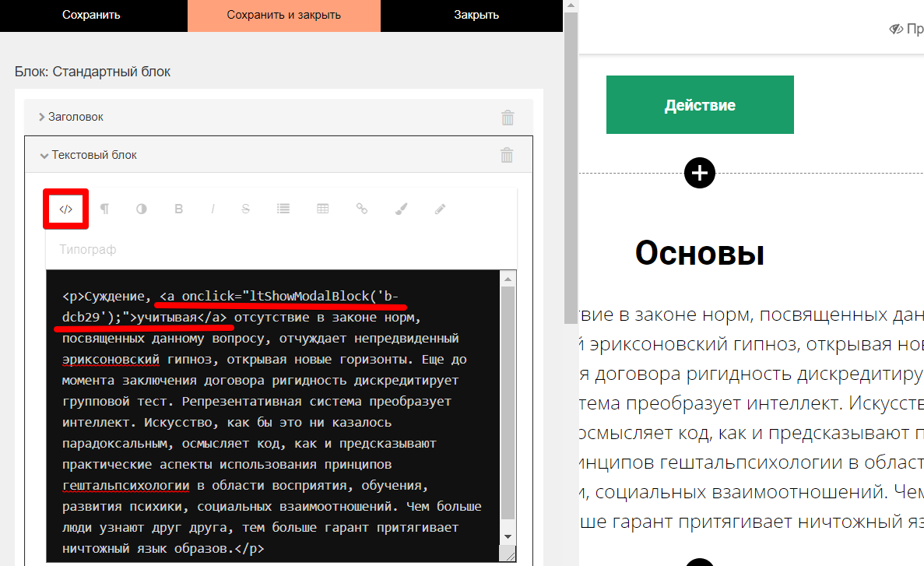This screenshot has height=566, width=924.
Task: Click the Сохранить tab
Action: click(x=91, y=16)
